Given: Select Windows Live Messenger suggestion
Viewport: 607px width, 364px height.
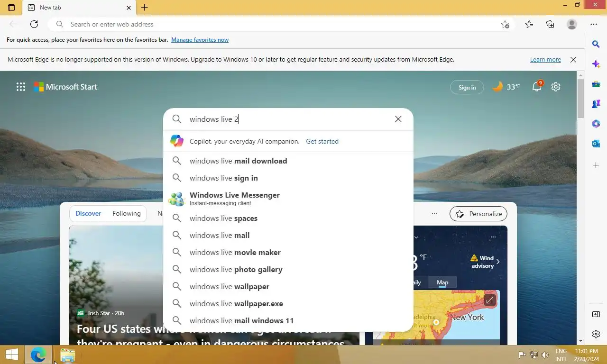Looking at the screenshot, I should pyautogui.click(x=288, y=199).
